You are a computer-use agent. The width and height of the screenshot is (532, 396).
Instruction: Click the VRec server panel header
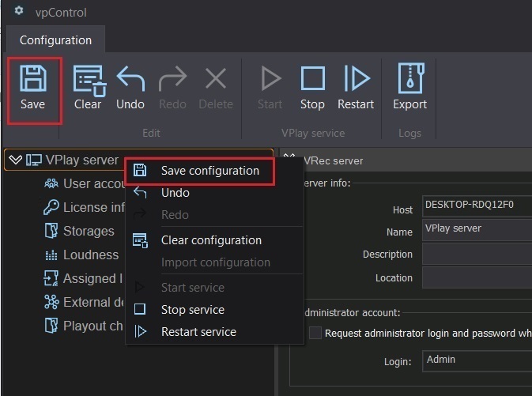click(x=406, y=160)
